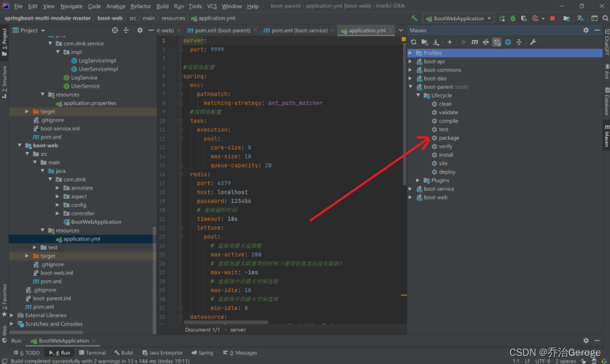This screenshot has height=364, width=610.
Task: Click the Build Project hammer icon
Action: [x=414, y=19]
